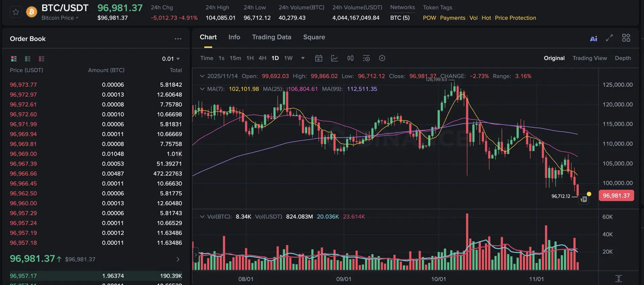Screen dimensions: 644x285
Task: Open more time intervals dropdown arrow
Action: point(303,58)
